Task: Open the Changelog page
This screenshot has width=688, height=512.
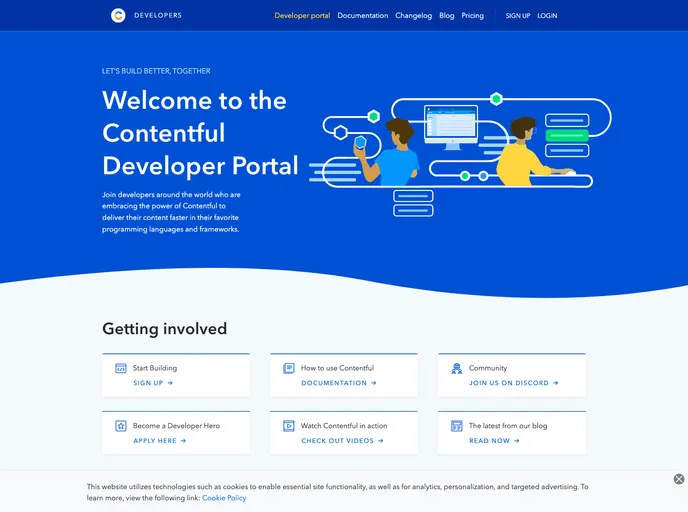Action: (413, 15)
